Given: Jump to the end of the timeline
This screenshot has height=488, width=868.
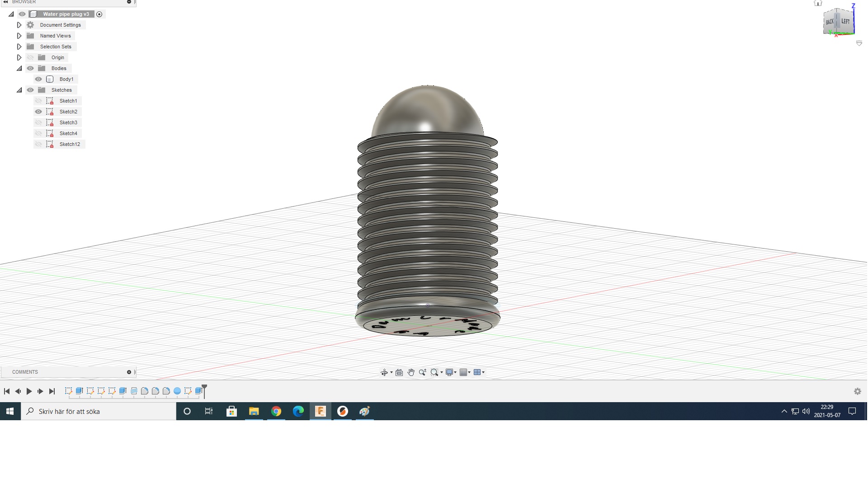Looking at the screenshot, I should coord(52,391).
